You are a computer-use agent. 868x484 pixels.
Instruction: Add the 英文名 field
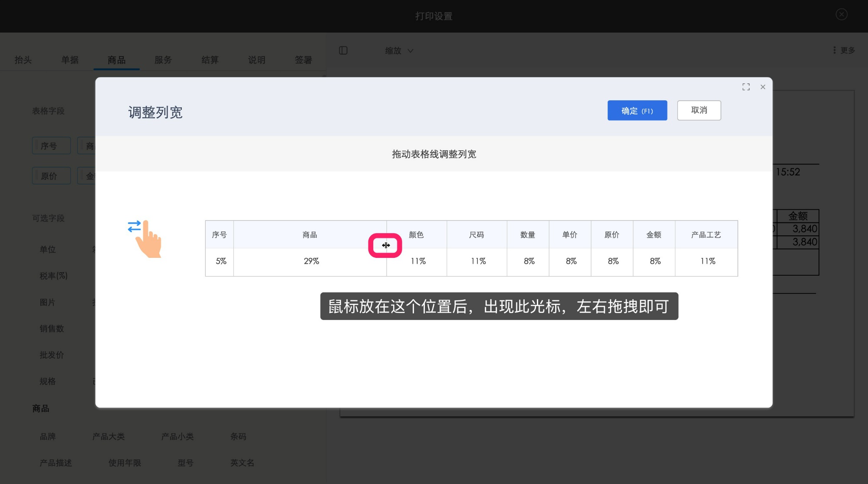tap(242, 463)
